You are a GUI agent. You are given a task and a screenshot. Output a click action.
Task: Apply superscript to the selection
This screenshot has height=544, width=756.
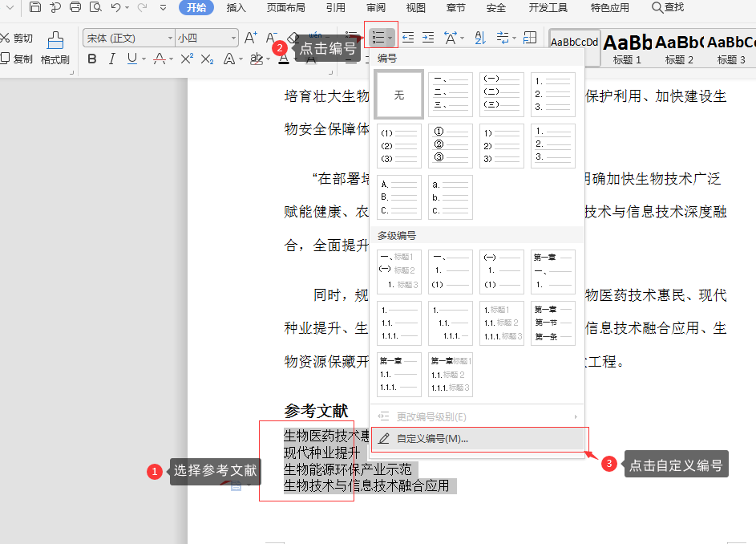187,59
